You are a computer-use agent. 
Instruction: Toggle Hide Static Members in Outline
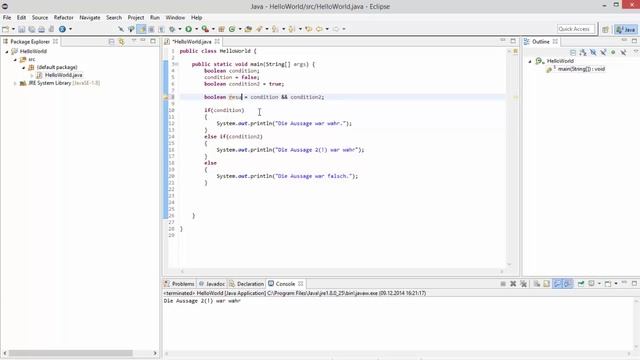(x=603, y=52)
